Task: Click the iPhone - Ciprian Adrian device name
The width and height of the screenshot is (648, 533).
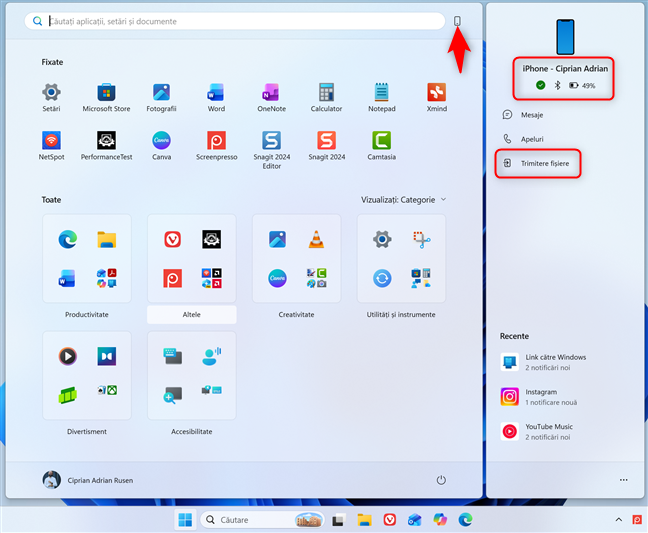Action: (565, 69)
